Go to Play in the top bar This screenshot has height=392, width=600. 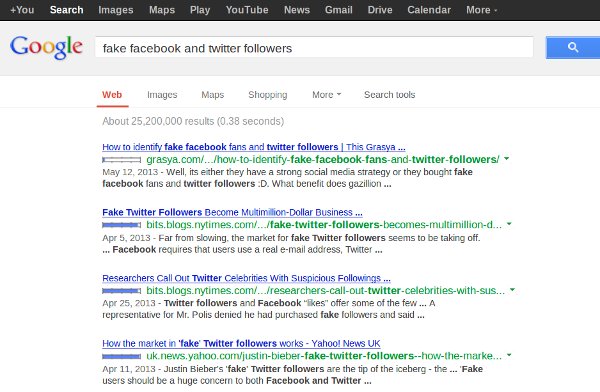point(200,10)
